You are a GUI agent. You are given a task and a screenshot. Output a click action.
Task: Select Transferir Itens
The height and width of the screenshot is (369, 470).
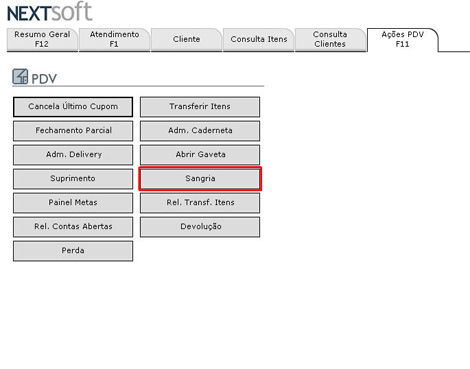200,107
